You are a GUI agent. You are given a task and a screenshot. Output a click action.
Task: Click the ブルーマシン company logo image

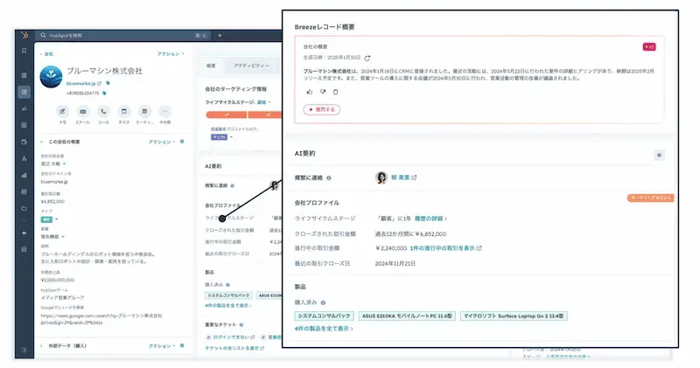tap(51, 77)
